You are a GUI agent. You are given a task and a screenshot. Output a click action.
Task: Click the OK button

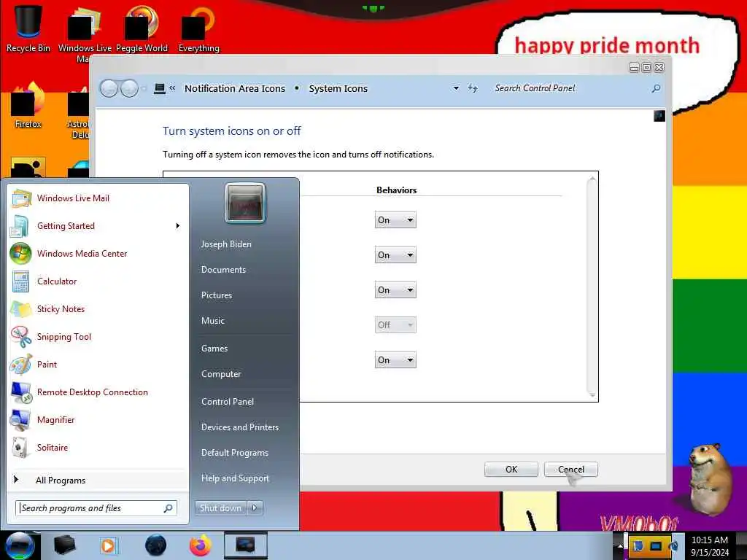click(x=511, y=470)
